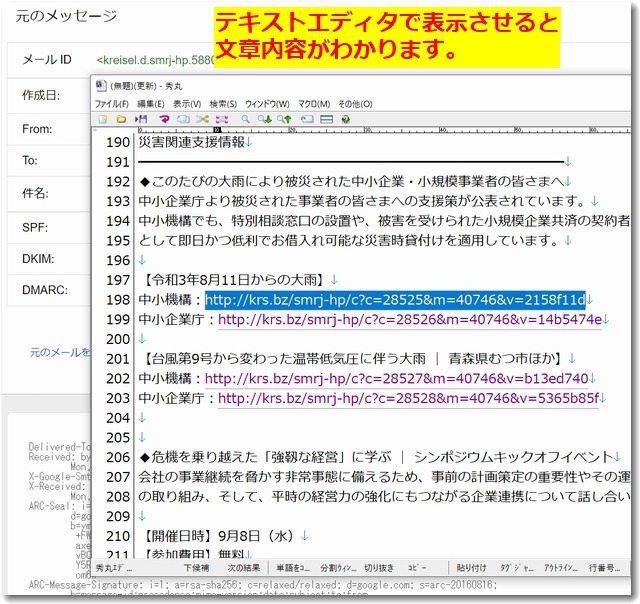Image resolution: width=640 pixels, height=604 pixels.
Task: Click the Cut scissors icon in toolbar
Action: tap(202, 119)
